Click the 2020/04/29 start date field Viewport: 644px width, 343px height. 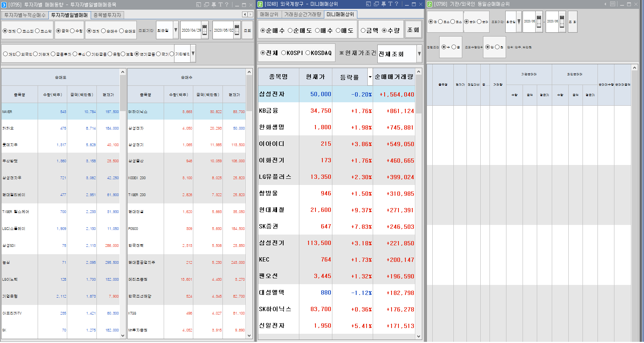click(x=191, y=30)
